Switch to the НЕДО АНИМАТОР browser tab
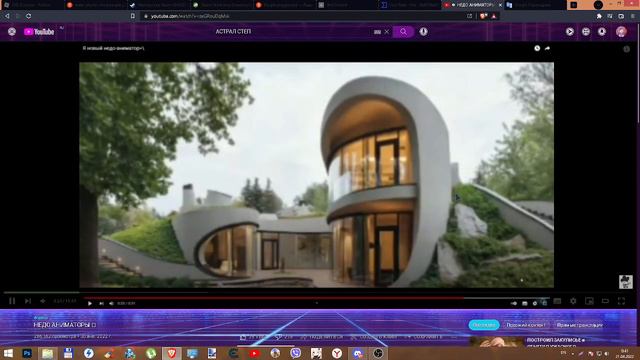The height and width of the screenshot is (360, 640). pos(473,5)
